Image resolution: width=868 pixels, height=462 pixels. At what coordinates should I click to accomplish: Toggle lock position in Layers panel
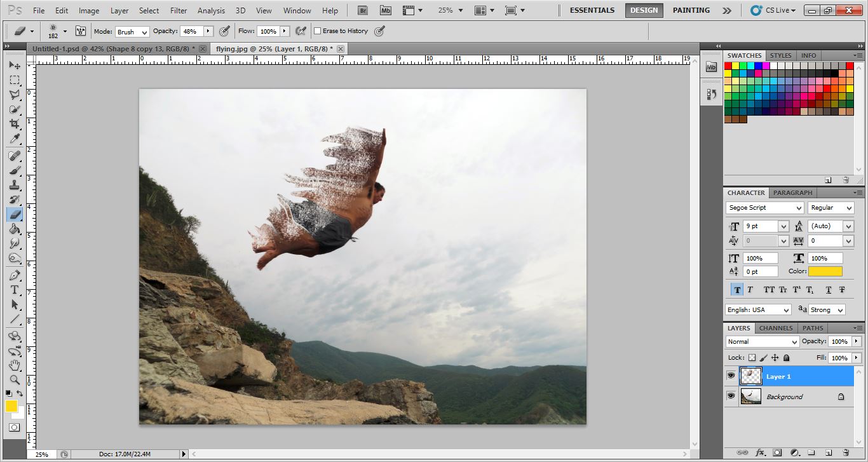775,358
